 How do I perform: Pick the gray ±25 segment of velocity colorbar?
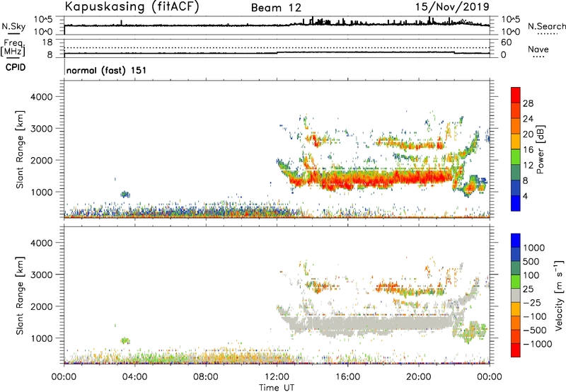point(516,295)
